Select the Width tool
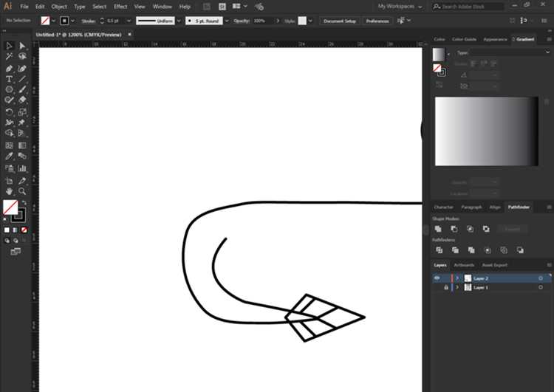Screen dimensions: 554x392 pos(9,123)
